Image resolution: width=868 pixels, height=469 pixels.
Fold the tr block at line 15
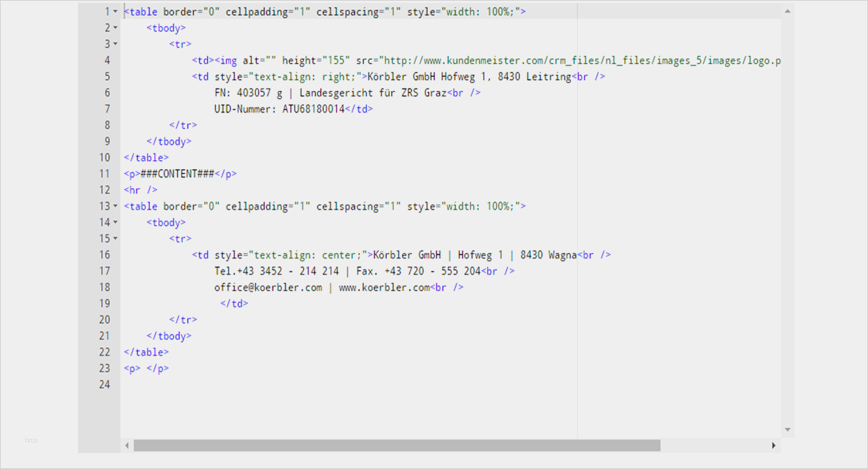click(x=115, y=238)
